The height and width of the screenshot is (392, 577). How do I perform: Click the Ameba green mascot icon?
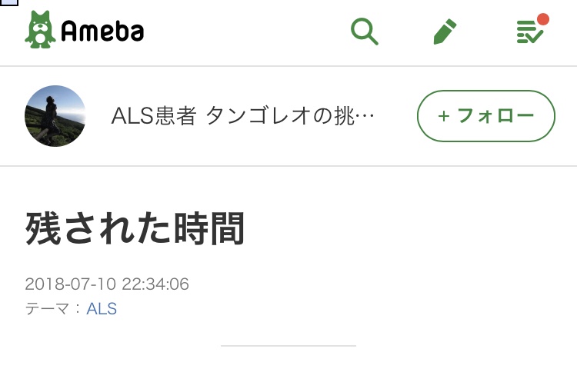[38, 31]
